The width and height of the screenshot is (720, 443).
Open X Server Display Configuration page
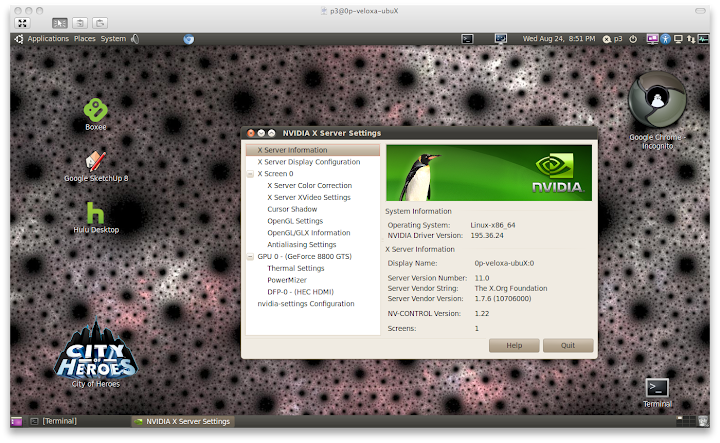coord(309,162)
